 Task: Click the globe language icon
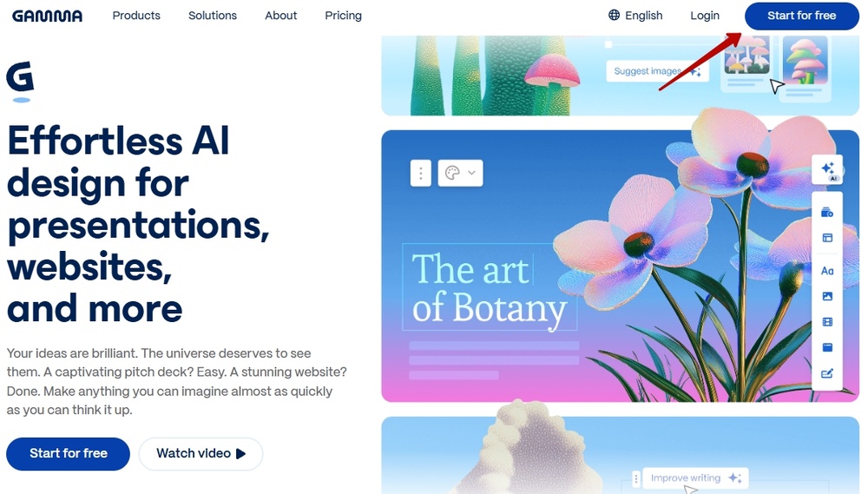pyautogui.click(x=614, y=15)
